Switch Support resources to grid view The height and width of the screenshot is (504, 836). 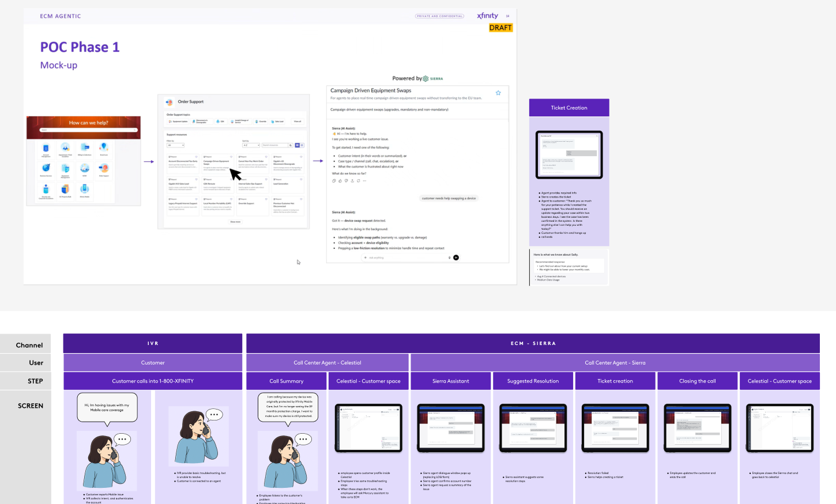tap(298, 145)
